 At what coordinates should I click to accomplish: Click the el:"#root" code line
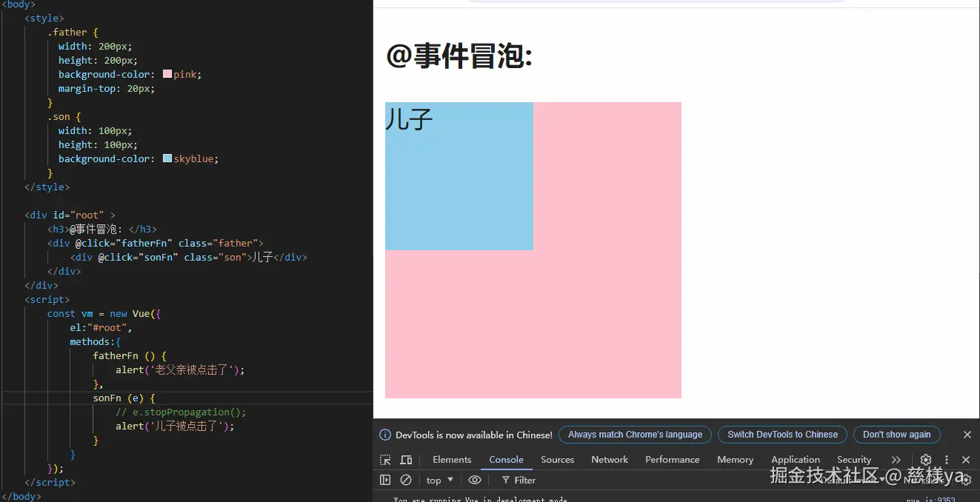101,327
